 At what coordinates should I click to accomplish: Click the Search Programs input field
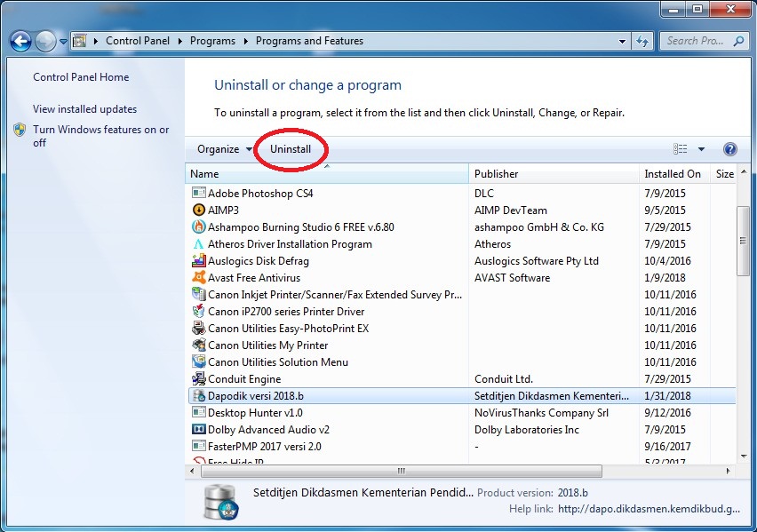tap(697, 41)
